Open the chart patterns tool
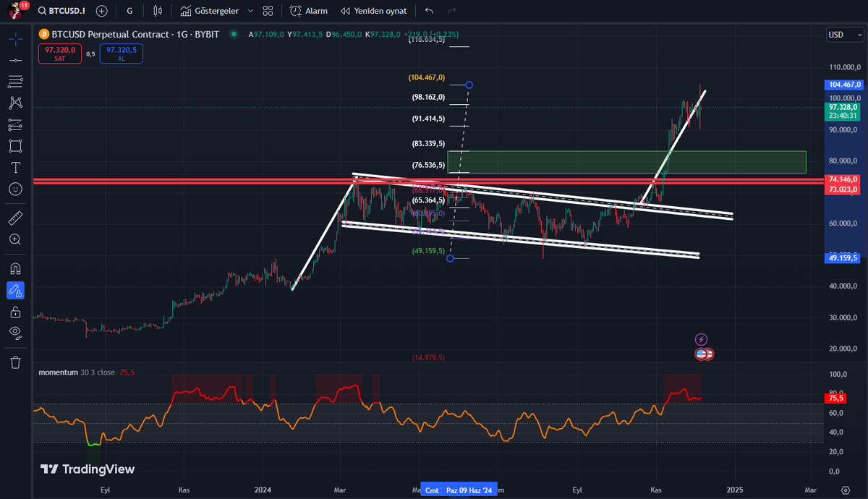This screenshot has width=868, height=499. [15, 103]
